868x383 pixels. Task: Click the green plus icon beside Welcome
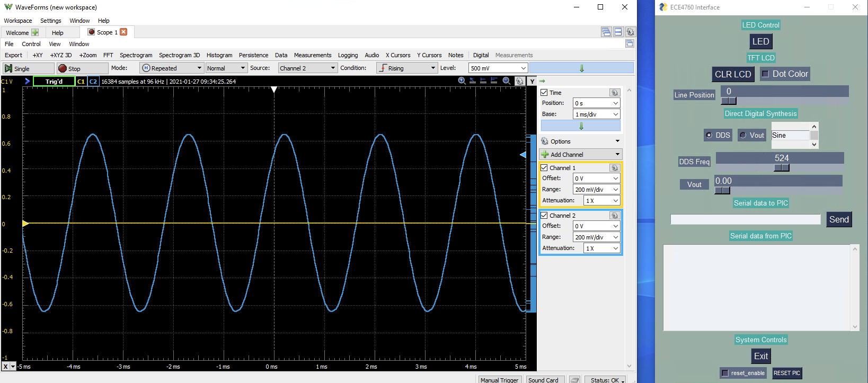35,32
